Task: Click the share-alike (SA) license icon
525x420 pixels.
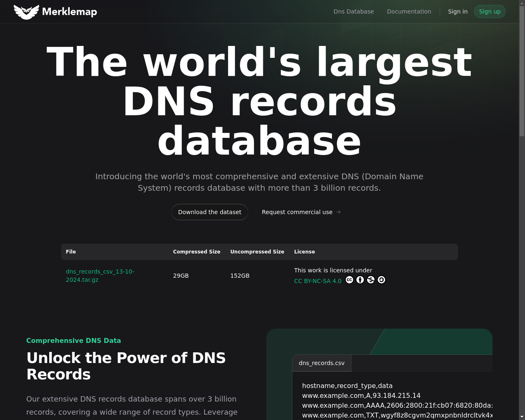Action: [381, 280]
